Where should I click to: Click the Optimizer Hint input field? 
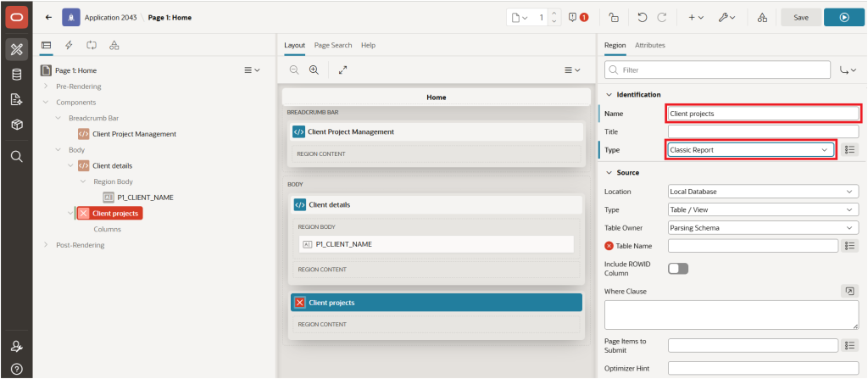tap(764, 369)
